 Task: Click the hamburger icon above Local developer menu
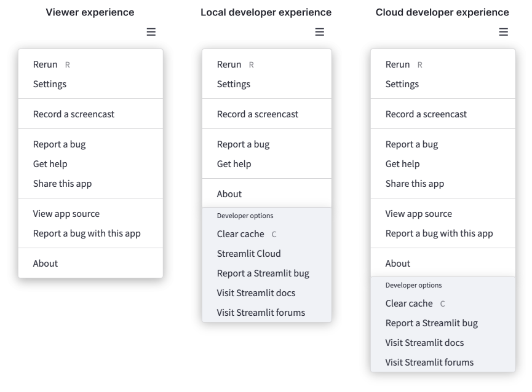tap(319, 33)
